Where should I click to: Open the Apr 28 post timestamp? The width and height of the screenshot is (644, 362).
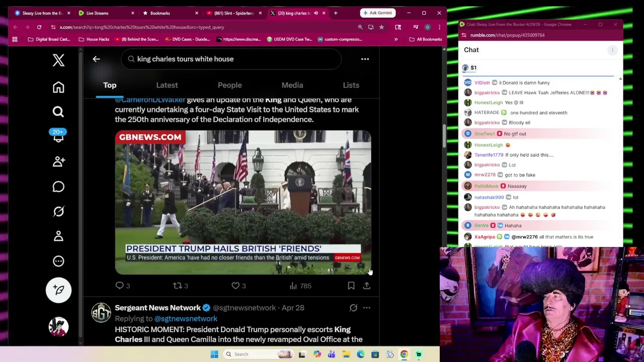pos(293,308)
